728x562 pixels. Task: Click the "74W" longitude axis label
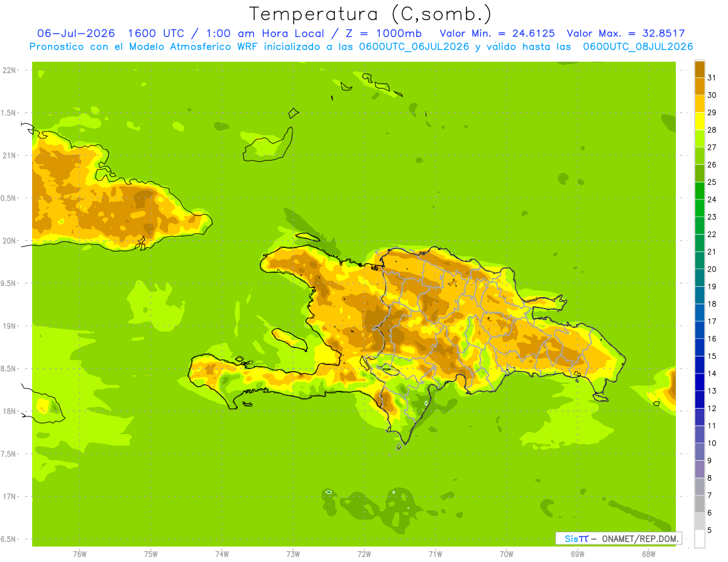(x=222, y=554)
